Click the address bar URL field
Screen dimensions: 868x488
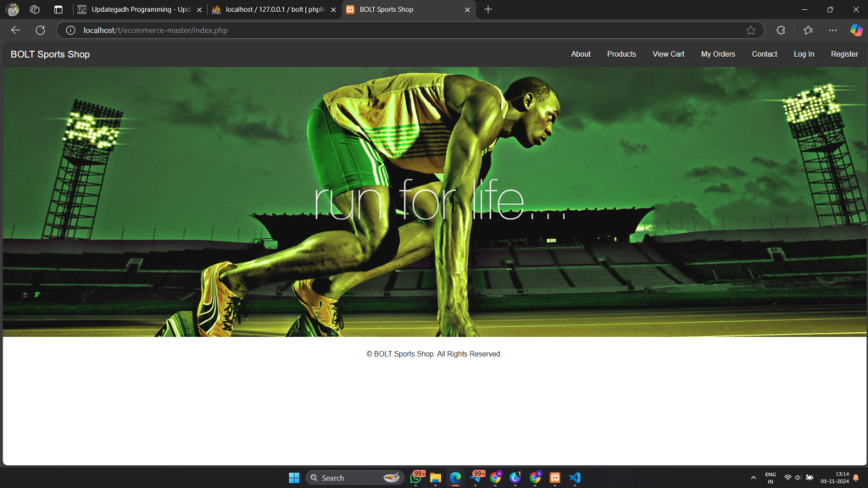409,30
